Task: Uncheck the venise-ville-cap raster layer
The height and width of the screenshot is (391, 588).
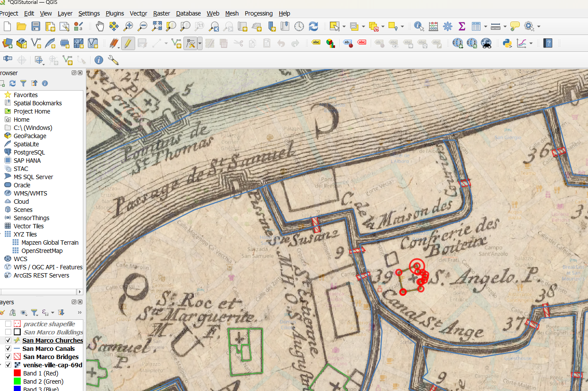Action: [x=8, y=365]
